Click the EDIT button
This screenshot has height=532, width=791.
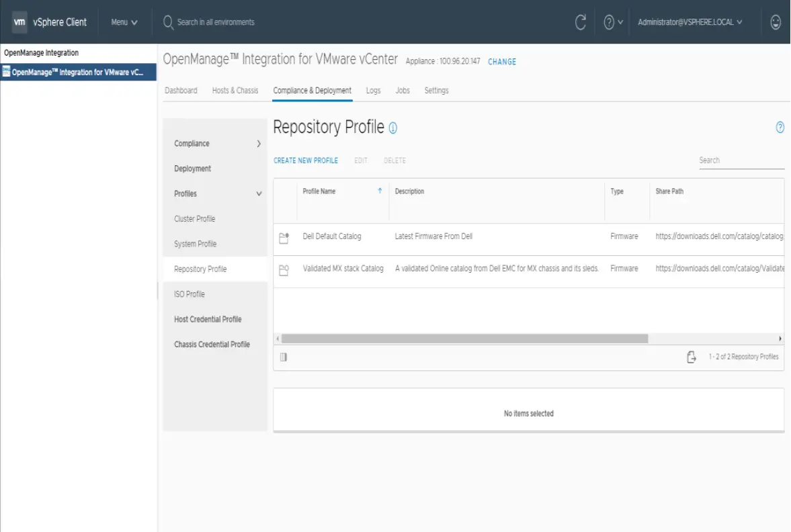(361, 161)
